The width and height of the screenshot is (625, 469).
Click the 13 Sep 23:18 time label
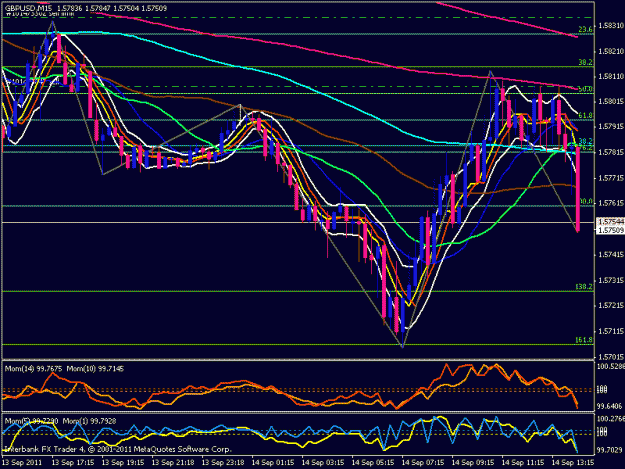pyautogui.click(x=223, y=463)
